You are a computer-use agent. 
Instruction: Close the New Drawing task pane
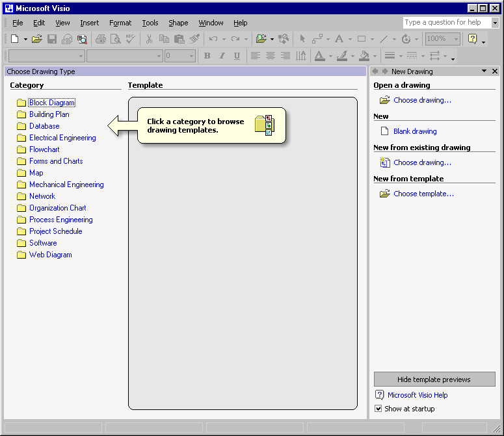point(495,71)
